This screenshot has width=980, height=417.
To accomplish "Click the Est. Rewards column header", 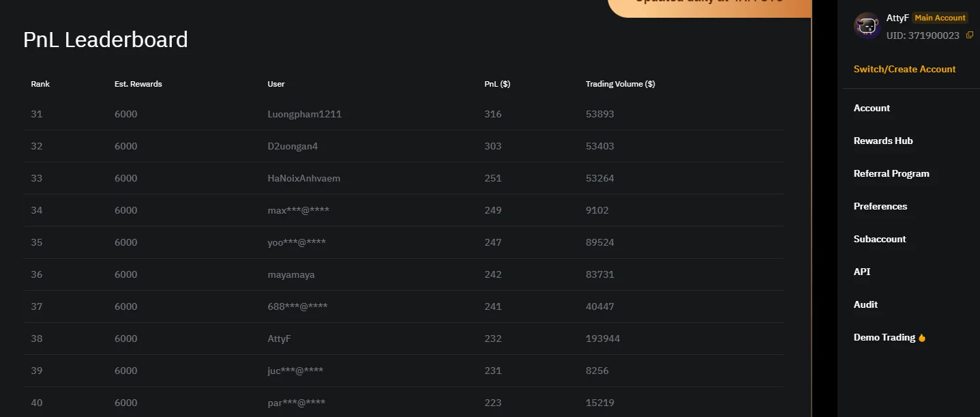I will coord(138,84).
